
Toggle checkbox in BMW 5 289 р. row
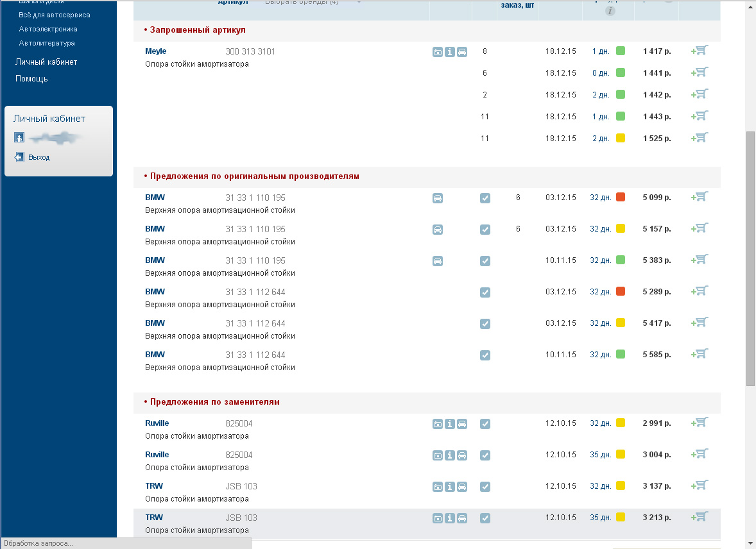485,292
